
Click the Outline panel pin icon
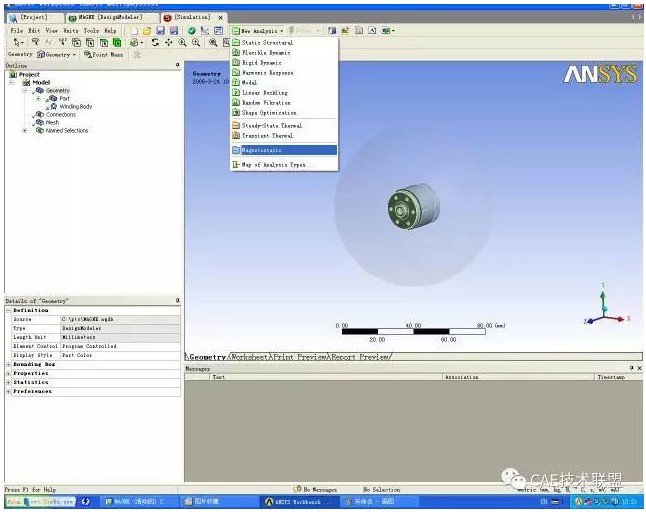pyautogui.click(x=178, y=65)
